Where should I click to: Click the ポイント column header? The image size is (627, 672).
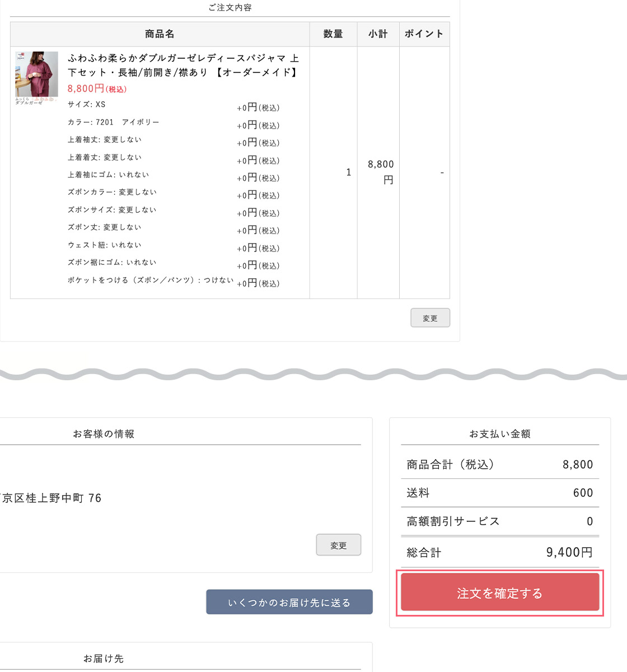[424, 34]
